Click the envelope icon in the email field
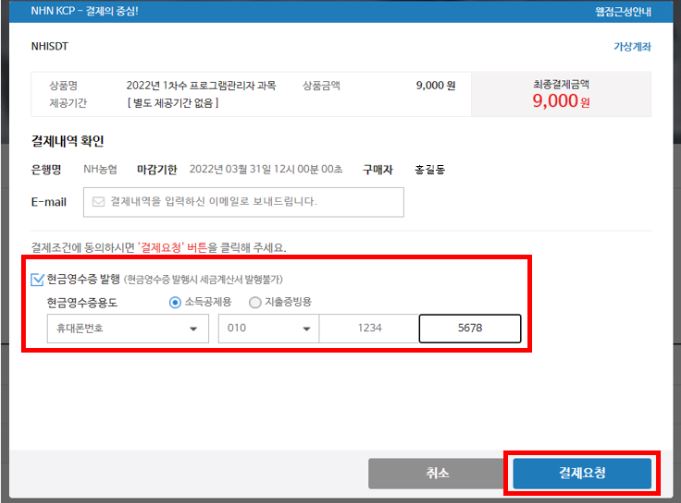This screenshot has width=681, height=503. pyautogui.click(x=99, y=202)
